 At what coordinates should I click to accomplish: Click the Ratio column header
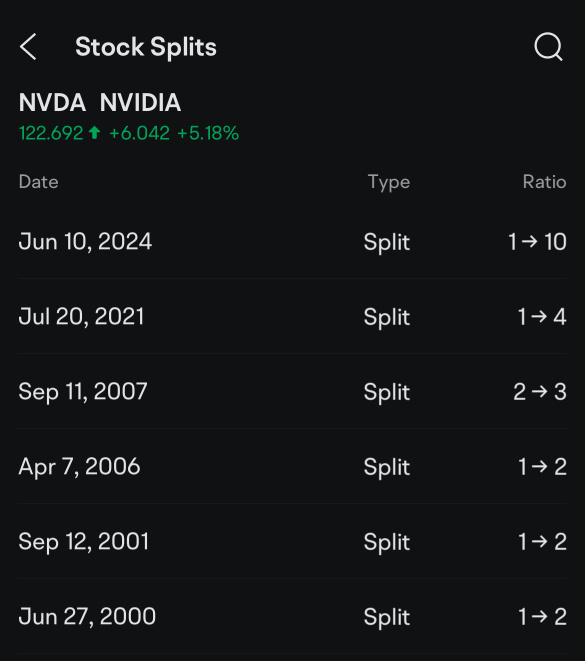[x=544, y=182]
